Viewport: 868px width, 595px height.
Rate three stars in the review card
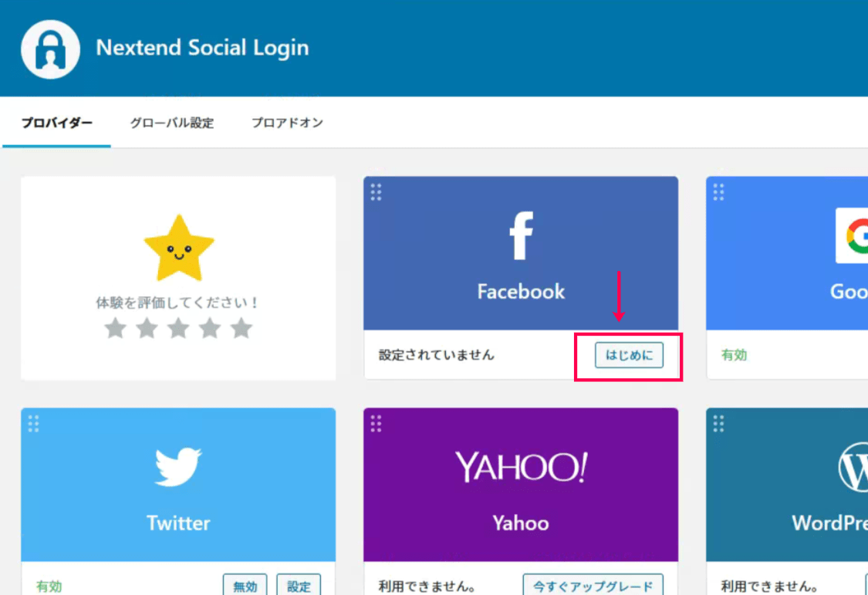(x=178, y=328)
